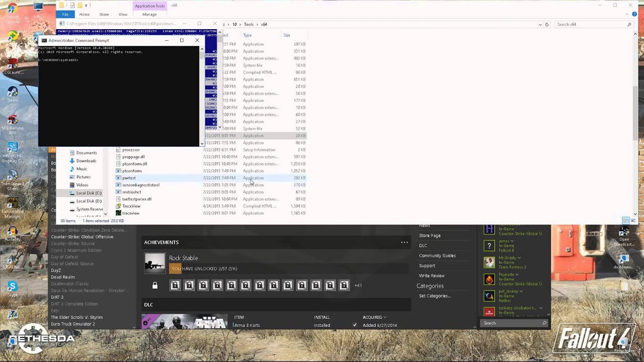Screen dimensions: 644x362
Task: Open Rock Stable achievement image
Action: pyautogui.click(x=155, y=263)
